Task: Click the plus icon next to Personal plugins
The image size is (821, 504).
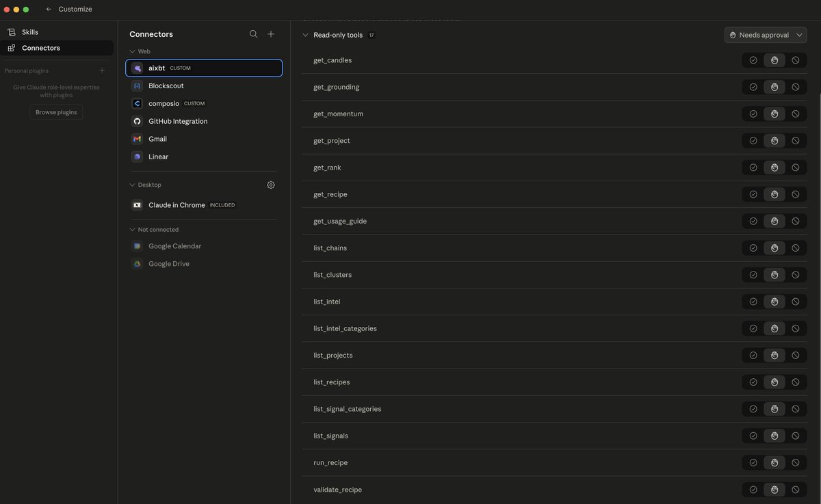Action: click(x=102, y=70)
